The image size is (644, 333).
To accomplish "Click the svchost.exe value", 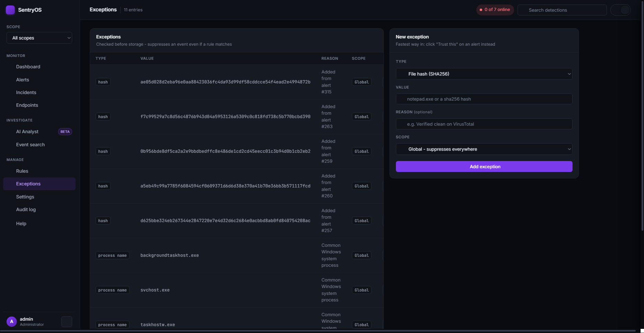I will coord(155,290).
